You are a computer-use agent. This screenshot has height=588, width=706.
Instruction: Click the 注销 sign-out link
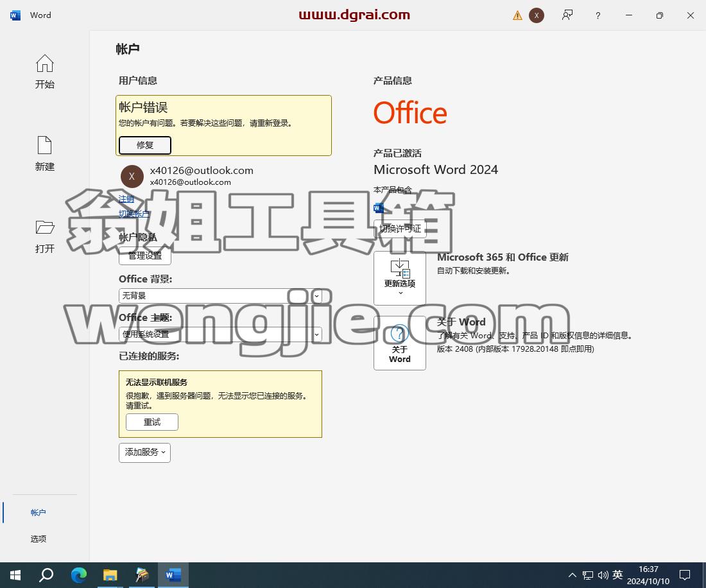click(126, 198)
